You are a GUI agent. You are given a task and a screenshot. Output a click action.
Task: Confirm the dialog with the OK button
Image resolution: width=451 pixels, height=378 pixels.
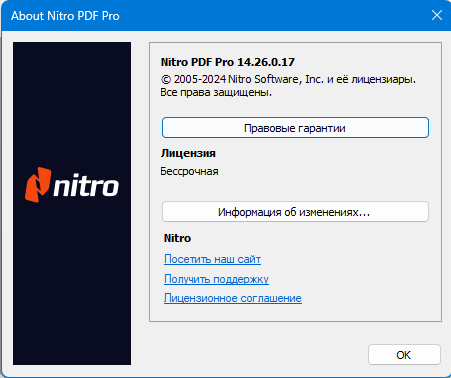point(404,355)
